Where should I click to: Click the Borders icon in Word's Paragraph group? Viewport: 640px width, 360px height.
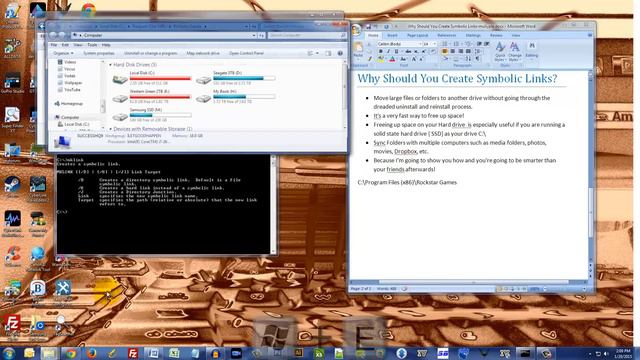(456, 58)
